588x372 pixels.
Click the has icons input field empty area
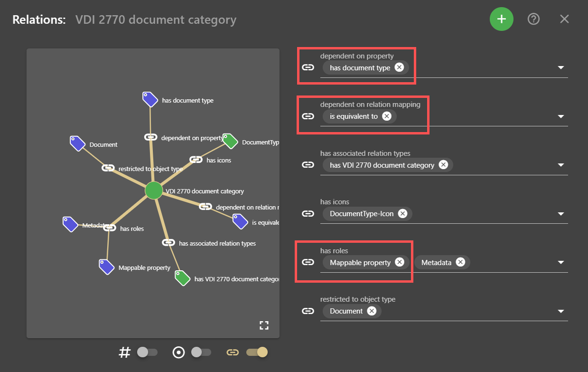[x=483, y=214]
